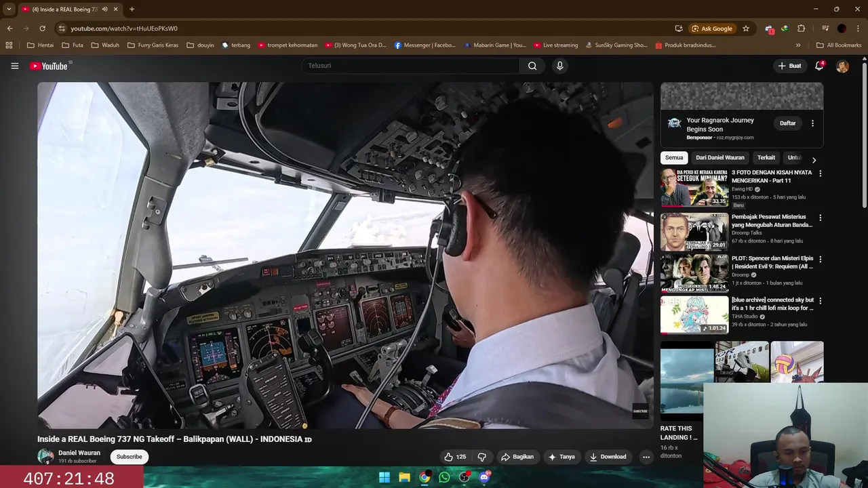868x488 pixels.
Task: Open Chrome tab search dropdown arrow
Action: 9,9
